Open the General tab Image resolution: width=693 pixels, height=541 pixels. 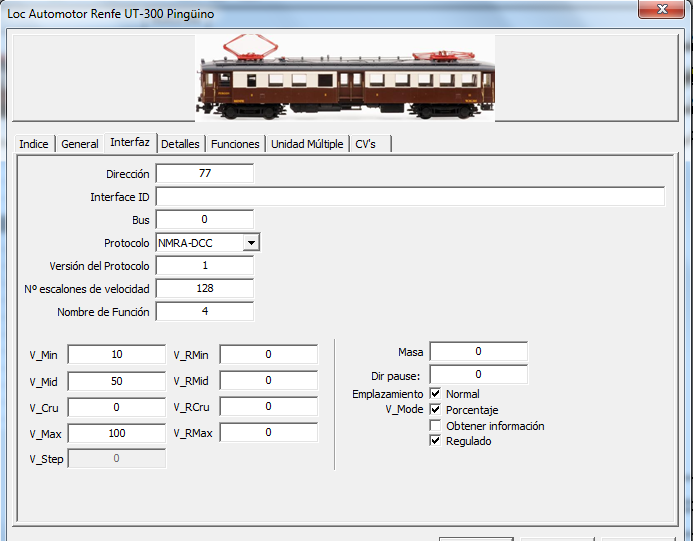click(x=80, y=144)
